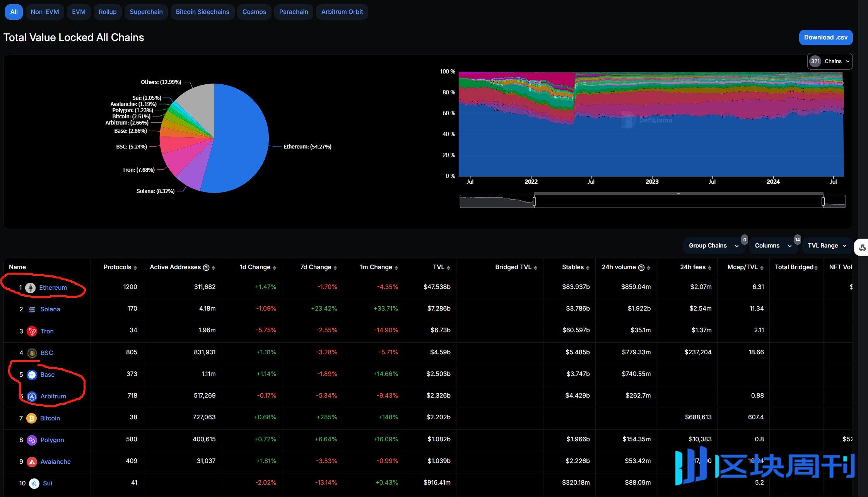Sort by Protocols column arrows
The height and width of the screenshot is (497, 868).
coord(135,268)
